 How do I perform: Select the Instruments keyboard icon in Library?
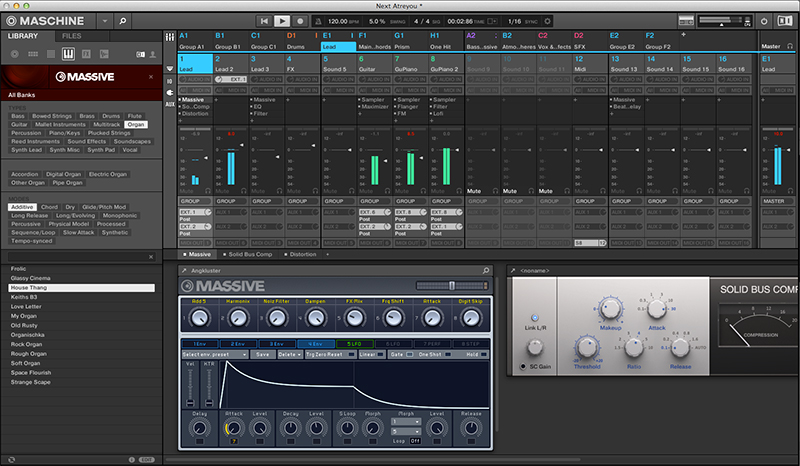68,52
